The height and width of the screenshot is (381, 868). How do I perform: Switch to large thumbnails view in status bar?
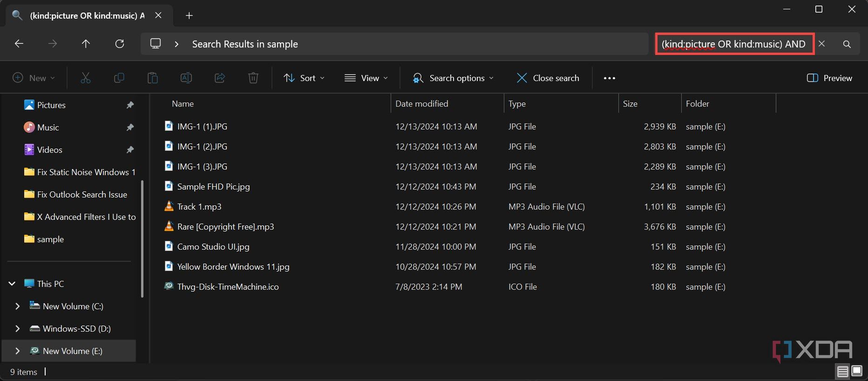[x=857, y=371]
